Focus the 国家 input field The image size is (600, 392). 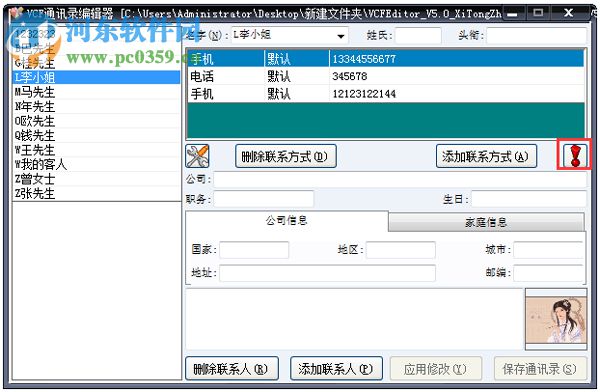[254, 250]
